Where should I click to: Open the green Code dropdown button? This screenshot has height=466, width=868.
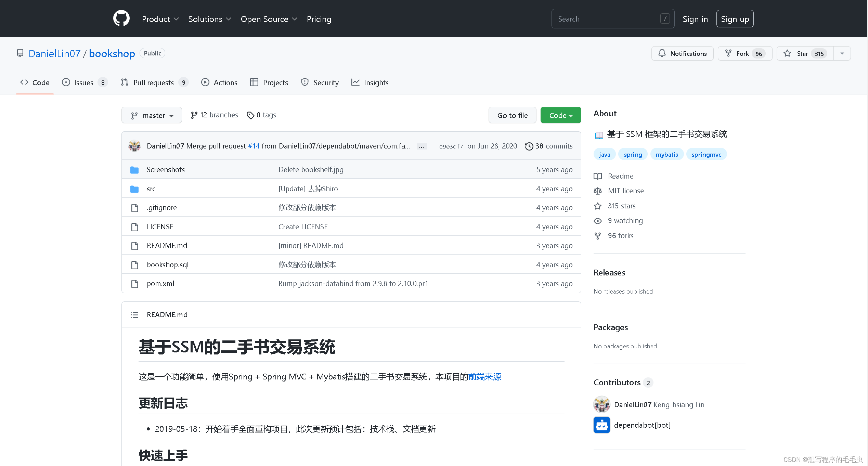point(561,115)
